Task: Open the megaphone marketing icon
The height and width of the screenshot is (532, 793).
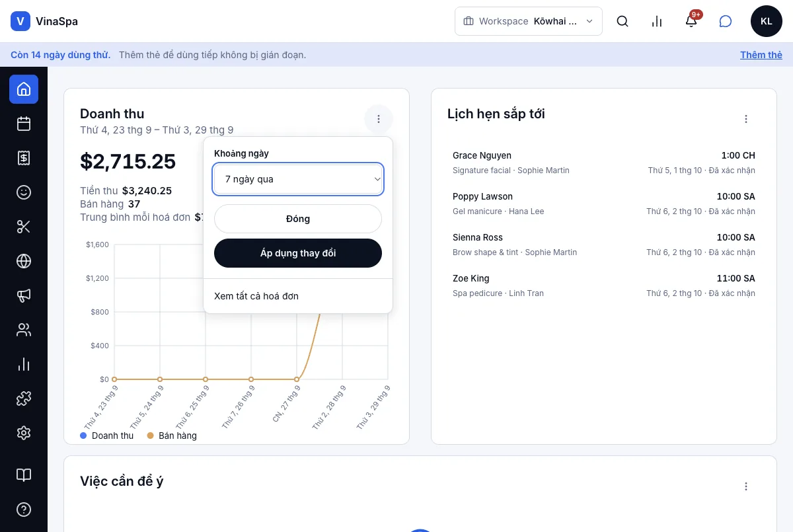Action: point(24,295)
